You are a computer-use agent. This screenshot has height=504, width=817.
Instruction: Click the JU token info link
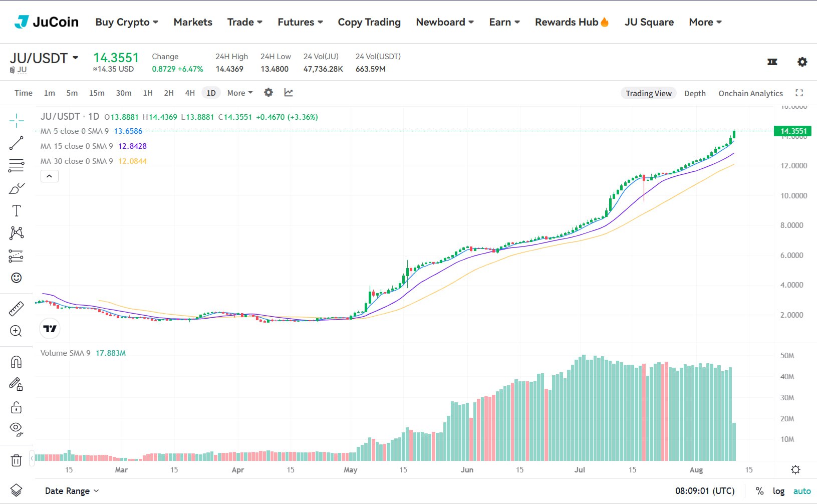19,70
